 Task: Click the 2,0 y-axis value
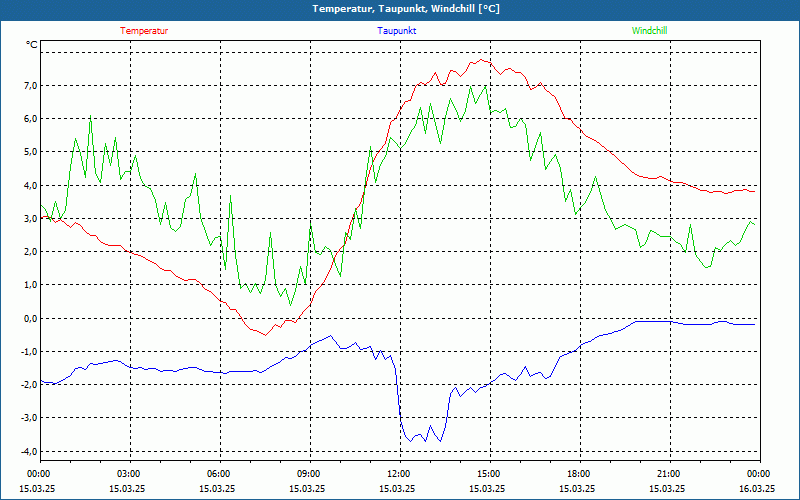click(31, 252)
